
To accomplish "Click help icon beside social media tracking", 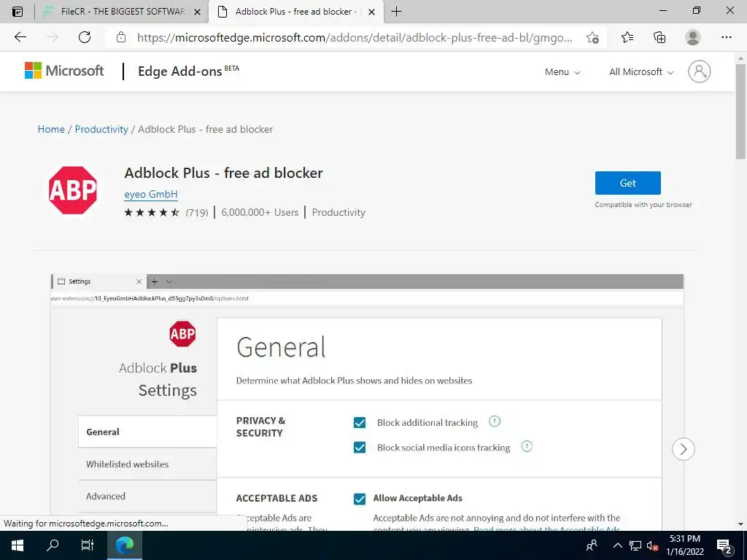I will [527, 446].
